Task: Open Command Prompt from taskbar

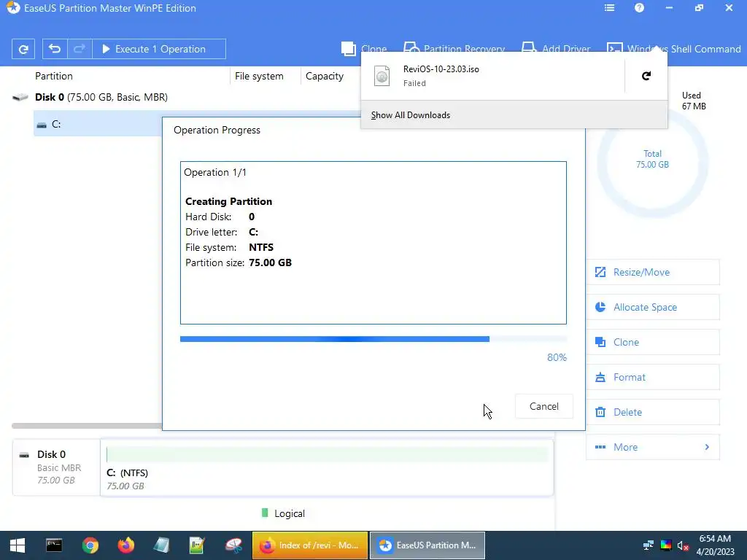Action: (x=54, y=545)
